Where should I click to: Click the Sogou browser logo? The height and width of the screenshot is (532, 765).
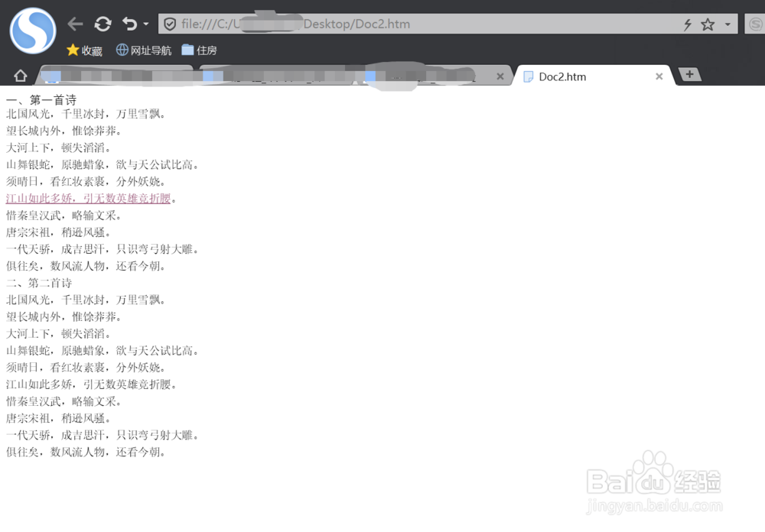click(32, 31)
